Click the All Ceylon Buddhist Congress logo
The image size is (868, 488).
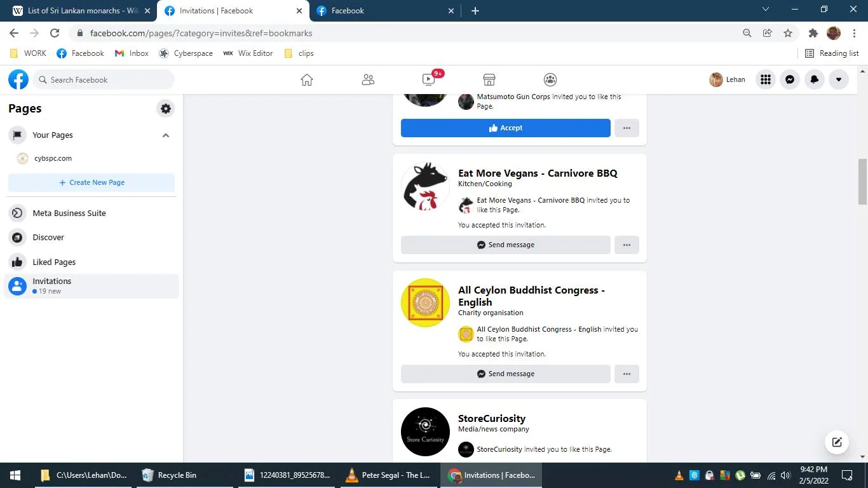point(425,303)
